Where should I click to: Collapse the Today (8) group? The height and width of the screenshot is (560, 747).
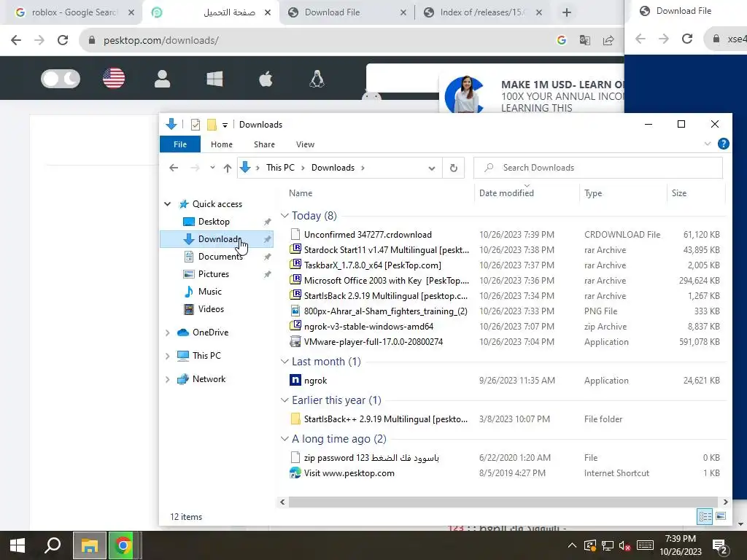[285, 216]
